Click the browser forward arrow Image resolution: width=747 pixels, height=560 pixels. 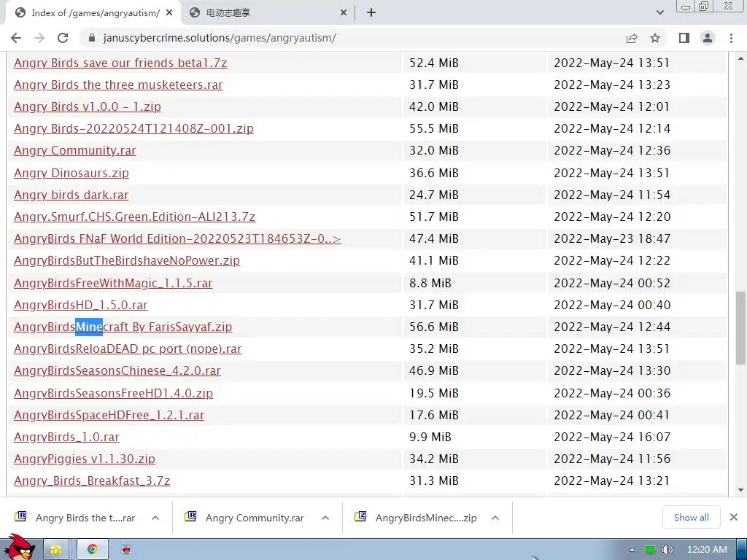pos(39,38)
